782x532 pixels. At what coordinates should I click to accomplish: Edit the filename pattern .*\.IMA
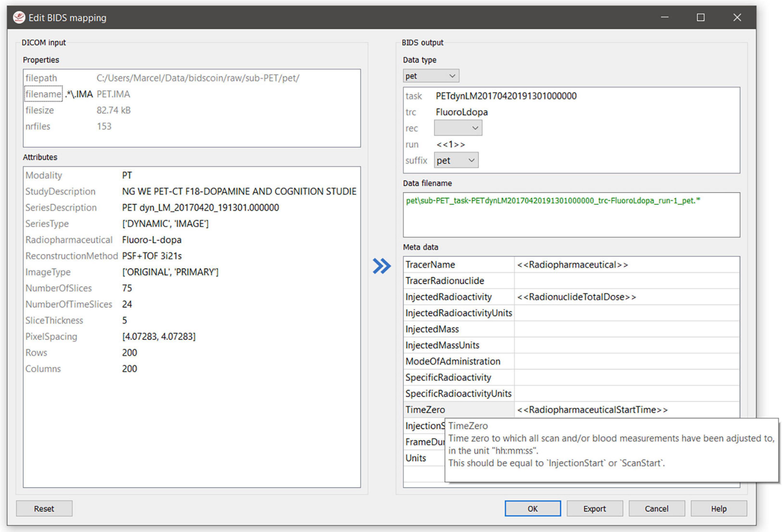(79, 94)
